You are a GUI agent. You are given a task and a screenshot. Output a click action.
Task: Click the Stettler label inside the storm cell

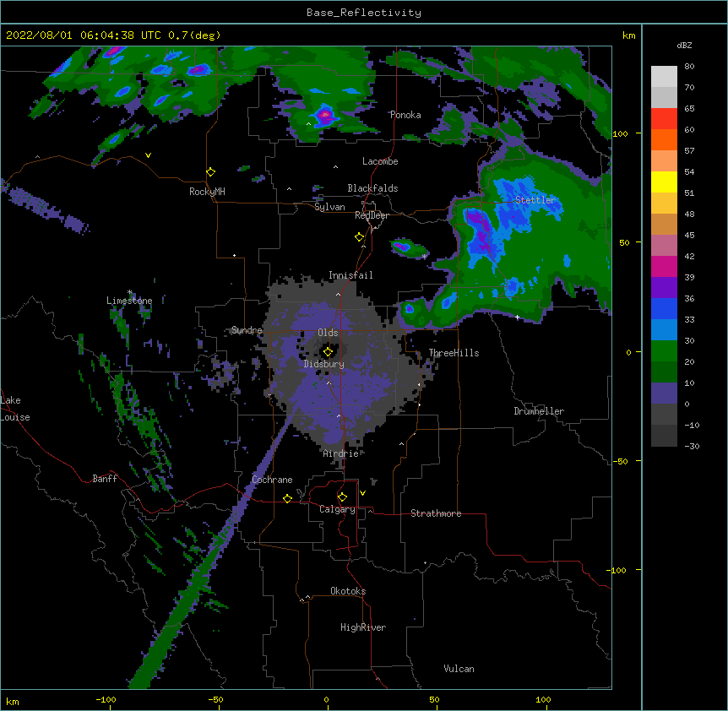(x=535, y=200)
